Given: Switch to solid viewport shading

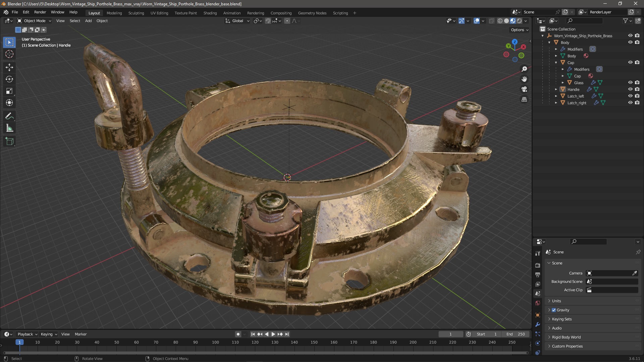Looking at the screenshot, I should click(x=506, y=21).
